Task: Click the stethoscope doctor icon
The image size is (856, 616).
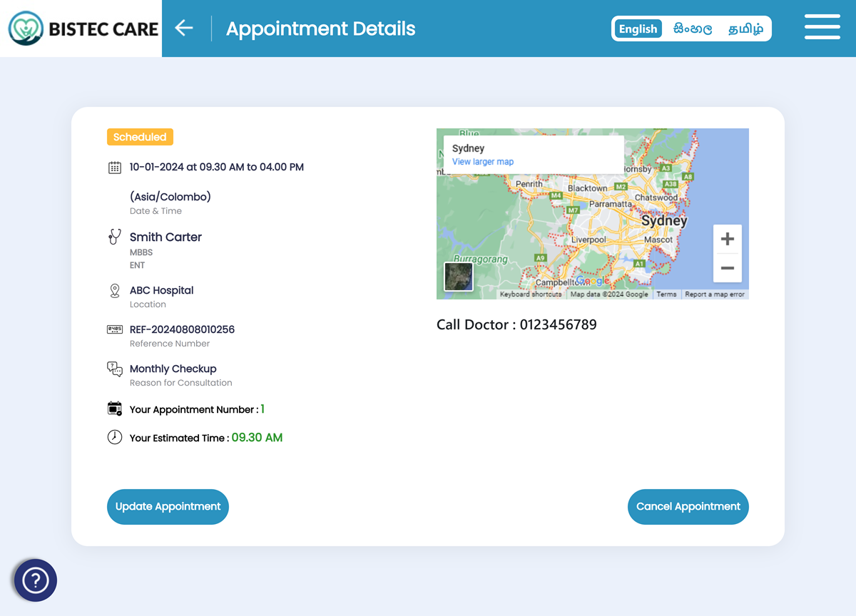Action: [x=114, y=237]
